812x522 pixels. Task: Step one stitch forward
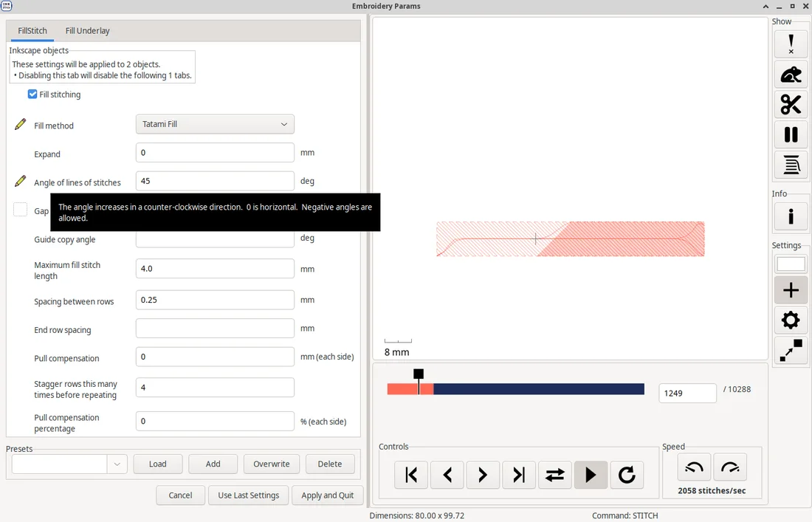483,475
